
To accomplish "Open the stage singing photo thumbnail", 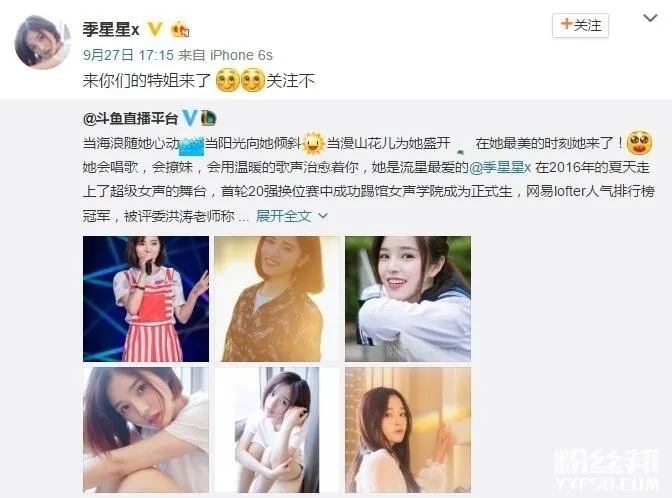I will pos(146,299).
